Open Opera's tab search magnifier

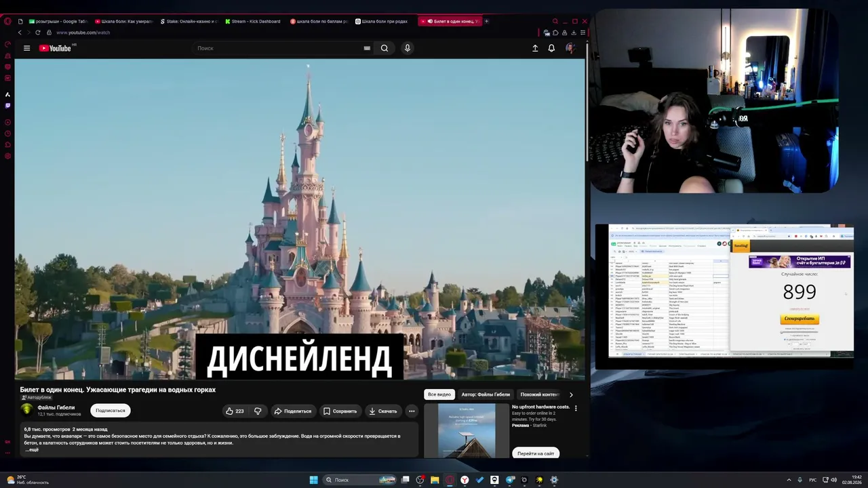[555, 21]
